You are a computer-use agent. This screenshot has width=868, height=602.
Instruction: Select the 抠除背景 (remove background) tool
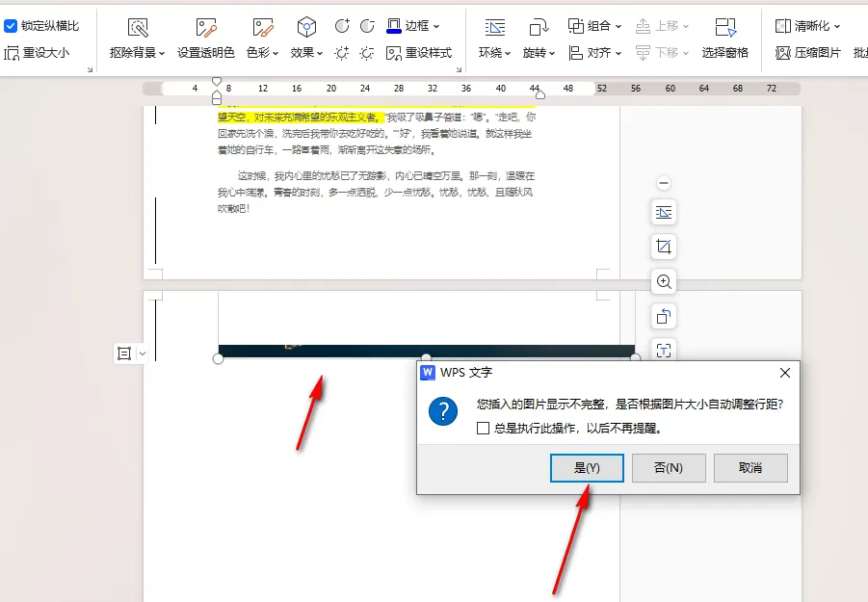pos(136,39)
